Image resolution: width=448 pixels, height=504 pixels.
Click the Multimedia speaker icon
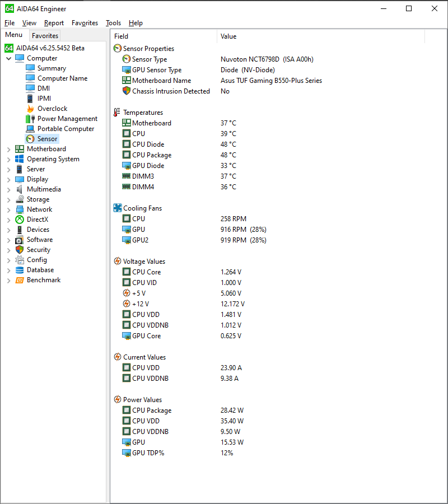pyautogui.click(x=20, y=189)
